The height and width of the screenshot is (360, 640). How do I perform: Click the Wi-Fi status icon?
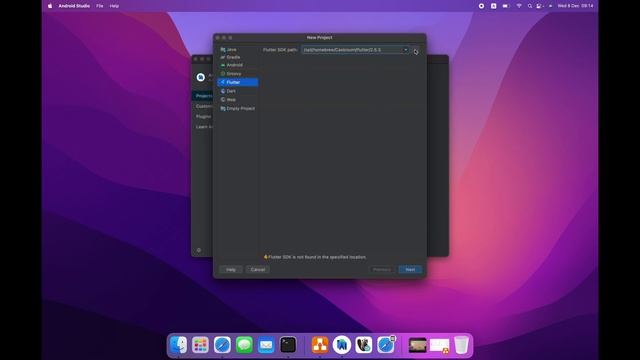pyautogui.click(x=519, y=6)
